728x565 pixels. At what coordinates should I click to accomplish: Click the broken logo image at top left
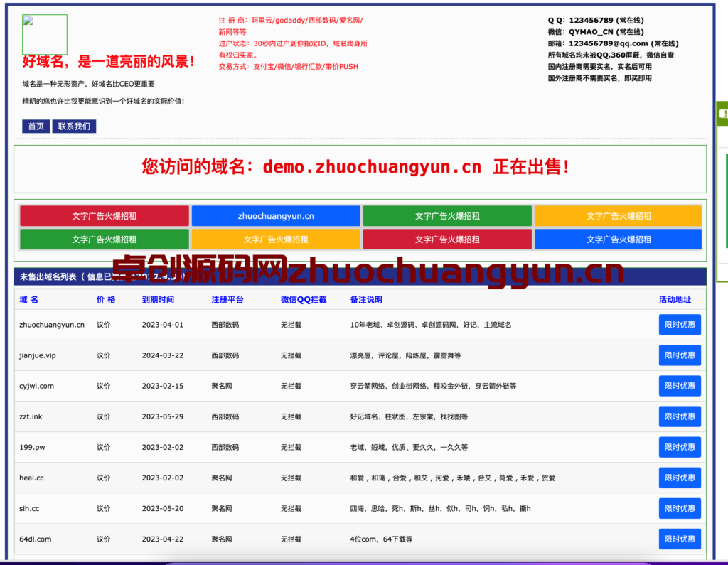tap(45, 34)
